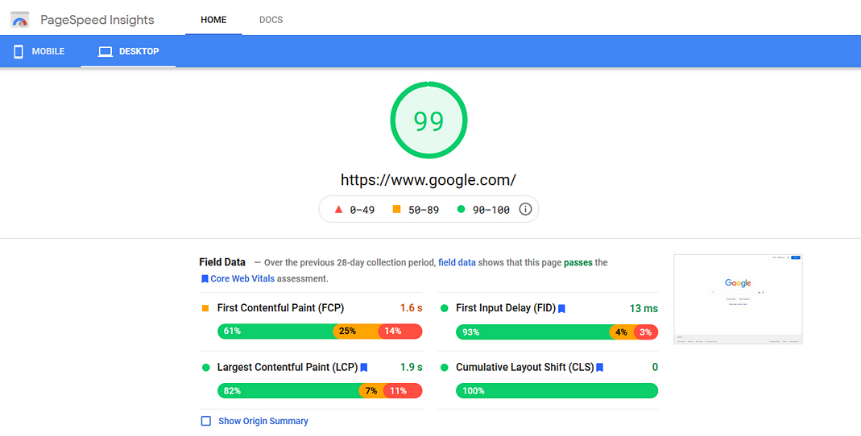Click the green circle 90-100 legend icon
Screen dimensions: 861x436
coord(461,209)
